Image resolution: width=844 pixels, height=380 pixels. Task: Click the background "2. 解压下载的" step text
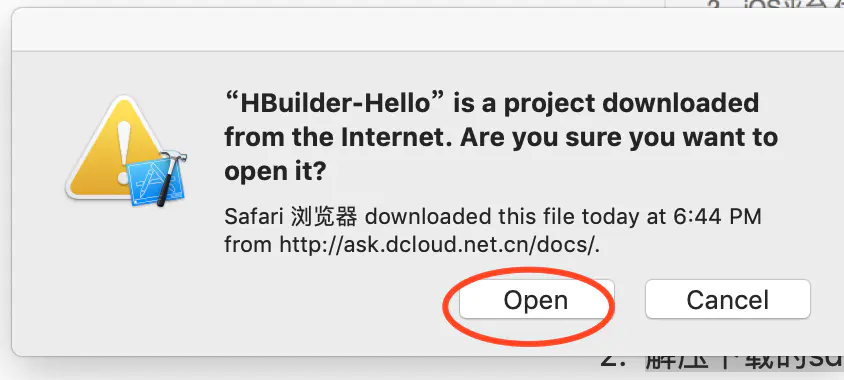pyautogui.click(x=721, y=362)
